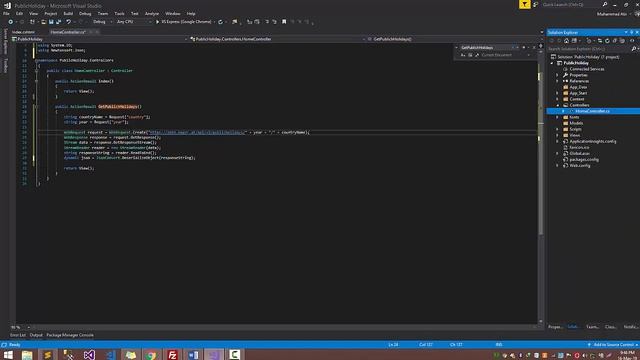The width and height of the screenshot is (640, 360).
Task: Open the Team menu
Action: (x=103, y=13)
